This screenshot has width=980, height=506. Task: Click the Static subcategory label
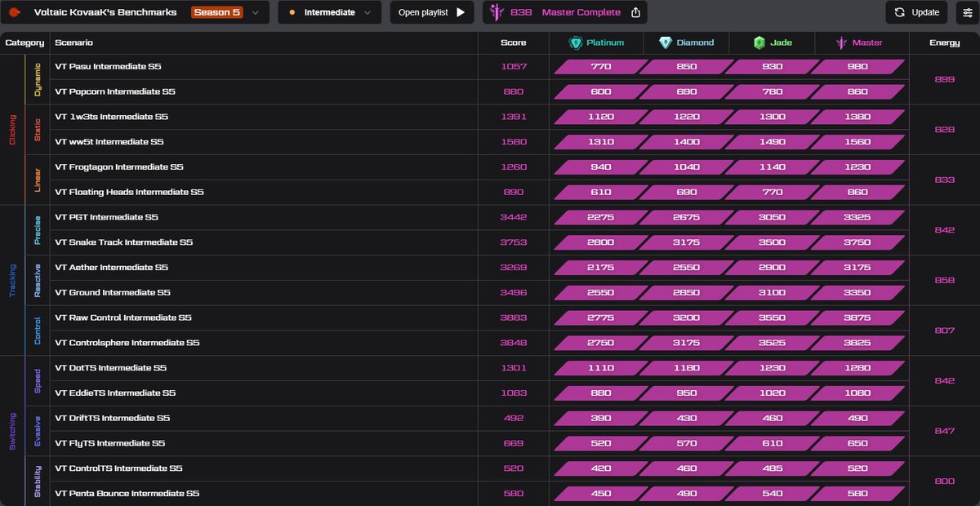tap(38, 130)
